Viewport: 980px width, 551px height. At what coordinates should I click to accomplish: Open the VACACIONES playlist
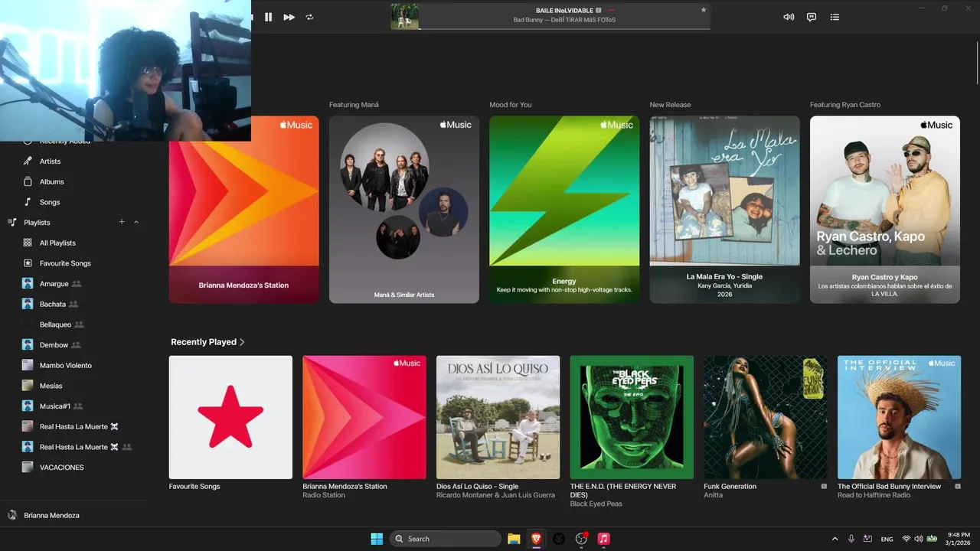(62, 468)
